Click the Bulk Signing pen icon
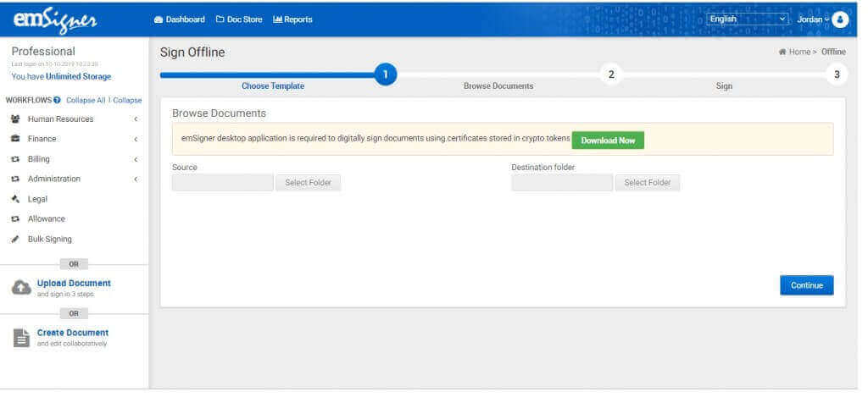868x403 pixels. pyautogui.click(x=15, y=240)
